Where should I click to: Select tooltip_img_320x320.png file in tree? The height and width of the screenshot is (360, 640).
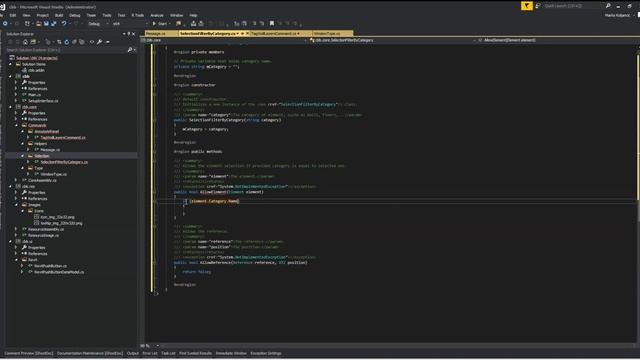pyautogui.click(x=61, y=223)
